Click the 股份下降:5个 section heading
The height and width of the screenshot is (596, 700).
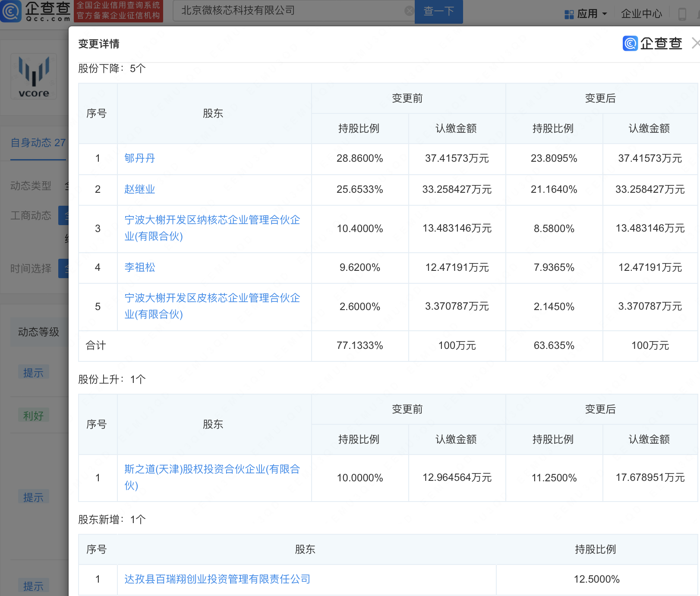(x=112, y=69)
